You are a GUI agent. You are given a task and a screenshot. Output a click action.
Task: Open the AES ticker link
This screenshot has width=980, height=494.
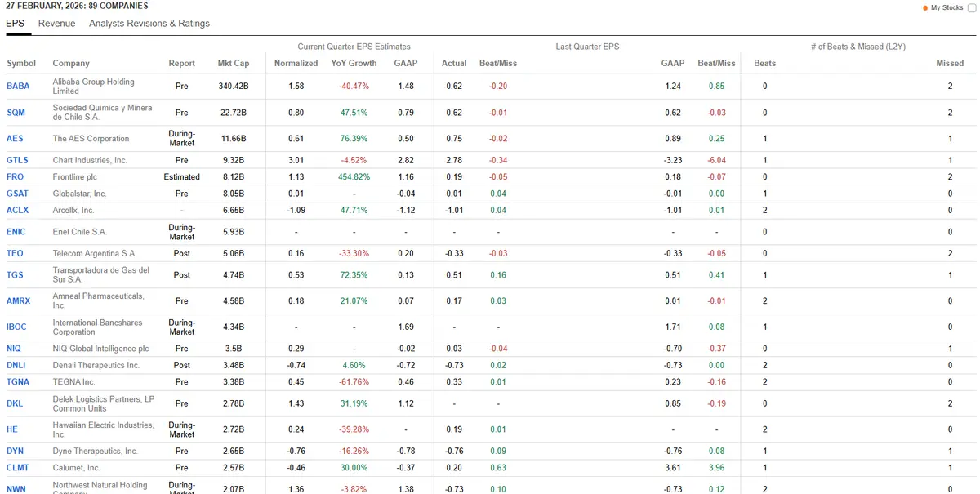coord(15,139)
